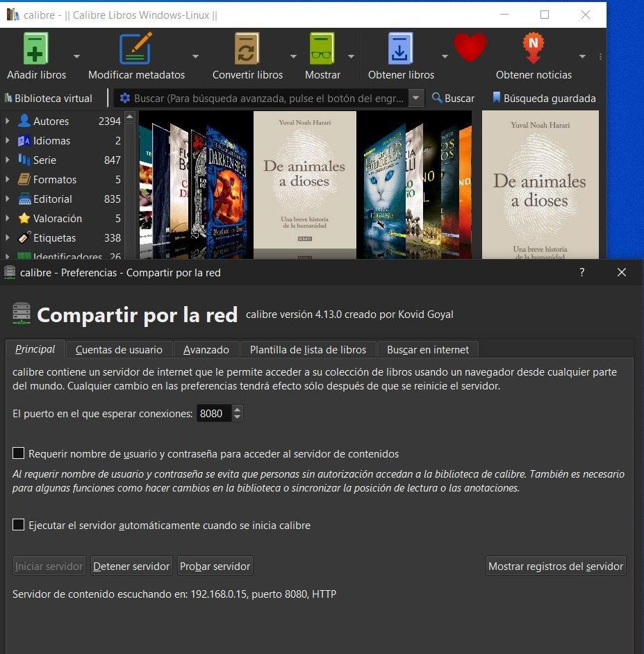Open Convertir libros dropdown arrow
Image resolution: width=644 pixels, height=654 pixels.
pyautogui.click(x=293, y=56)
